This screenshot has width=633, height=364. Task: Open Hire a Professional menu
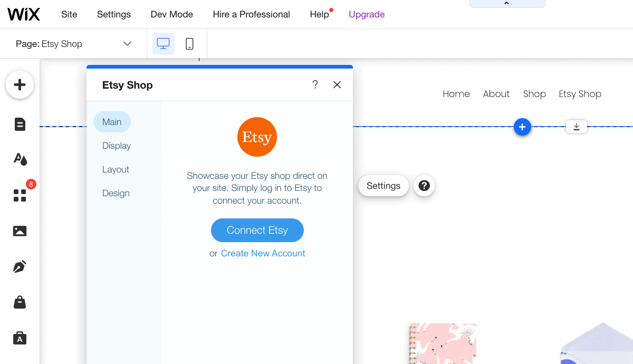coord(252,14)
